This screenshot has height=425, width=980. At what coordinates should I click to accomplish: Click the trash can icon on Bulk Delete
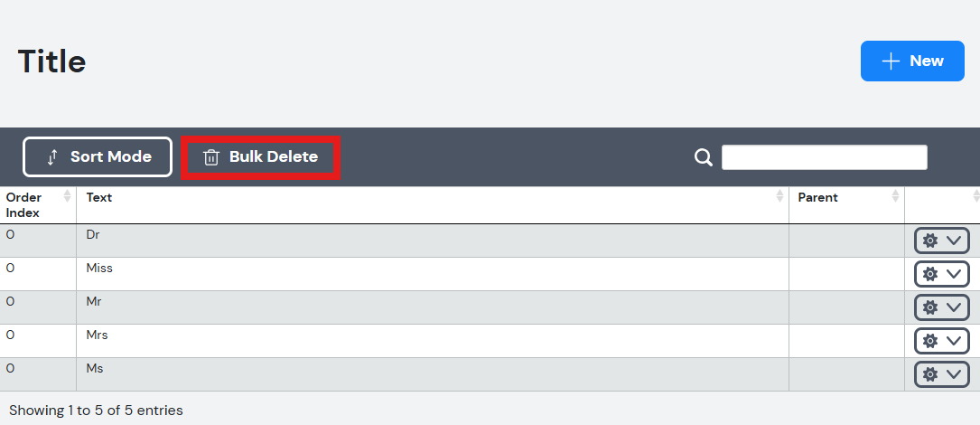[211, 157]
